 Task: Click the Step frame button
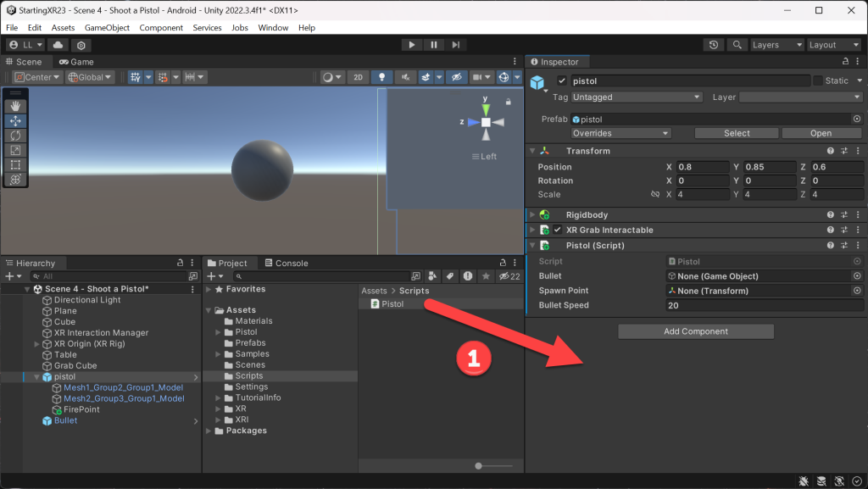pyautogui.click(x=455, y=45)
